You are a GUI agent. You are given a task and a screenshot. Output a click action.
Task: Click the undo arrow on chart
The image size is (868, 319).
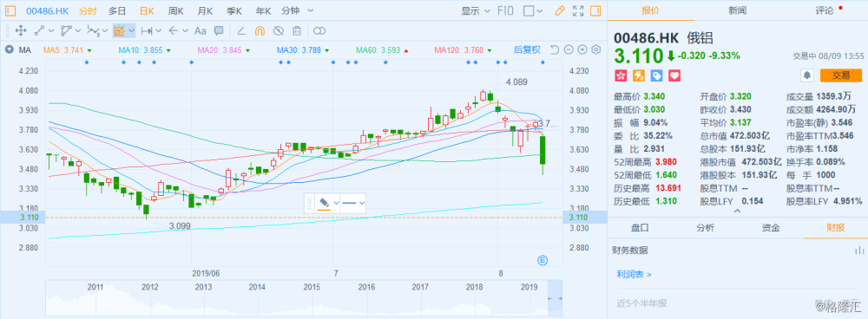coord(555,50)
